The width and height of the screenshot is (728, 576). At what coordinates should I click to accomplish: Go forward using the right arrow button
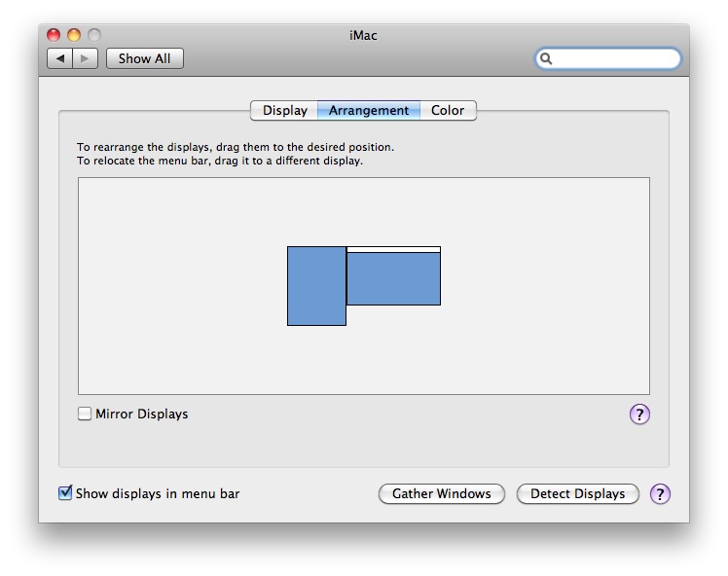(85, 58)
